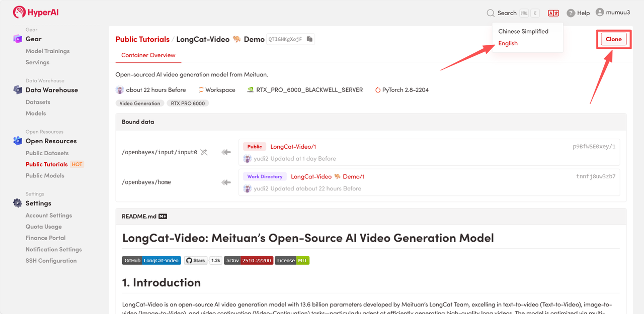This screenshot has width=644, height=314.
Task: Select Chinese Simplified language option
Action: [x=523, y=31]
